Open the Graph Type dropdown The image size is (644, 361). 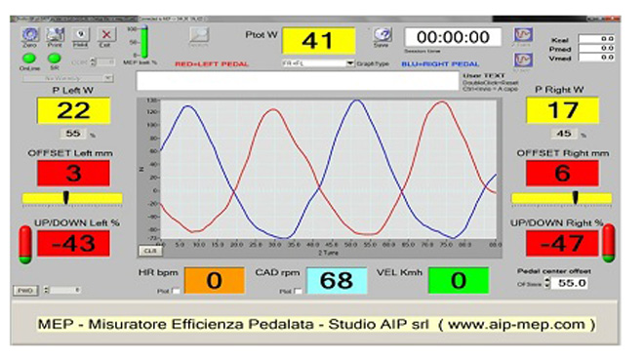(x=318, y=63)
